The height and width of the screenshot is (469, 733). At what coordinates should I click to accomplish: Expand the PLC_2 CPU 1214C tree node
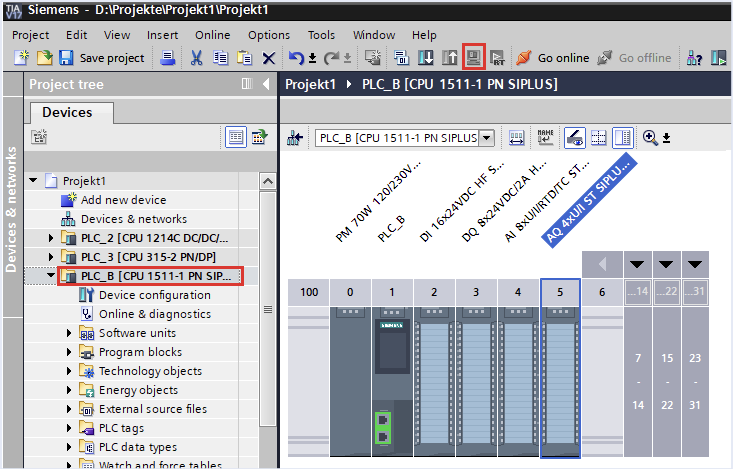(52, 238)
